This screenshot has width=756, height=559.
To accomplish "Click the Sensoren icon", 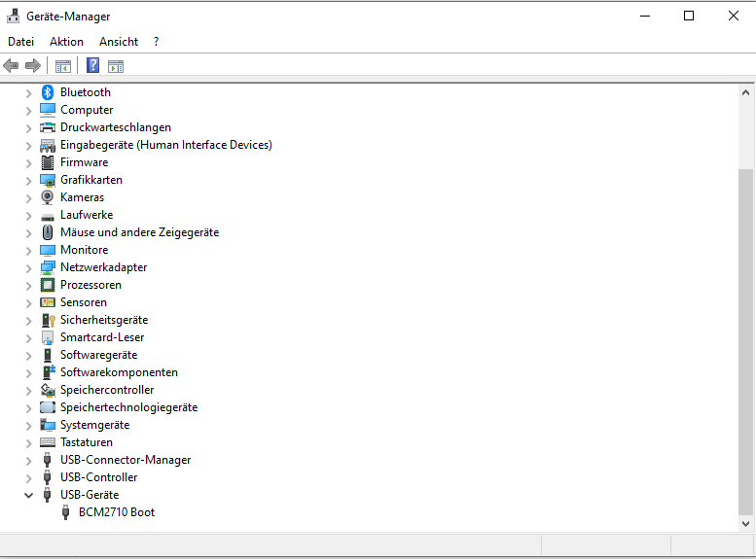I will (x=48, y=302).
